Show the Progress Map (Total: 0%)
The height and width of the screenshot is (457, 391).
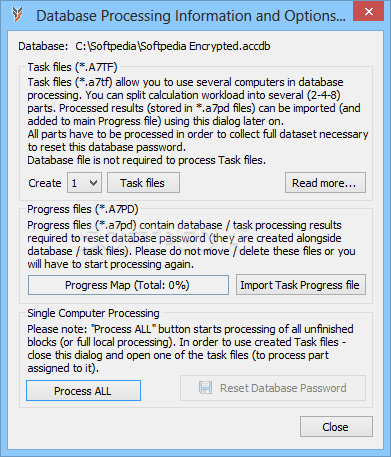point(128,285)
